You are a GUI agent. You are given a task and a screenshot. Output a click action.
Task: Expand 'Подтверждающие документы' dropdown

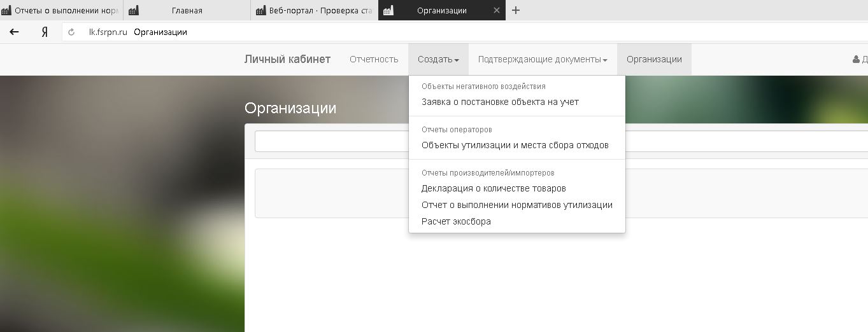point(542,59)
